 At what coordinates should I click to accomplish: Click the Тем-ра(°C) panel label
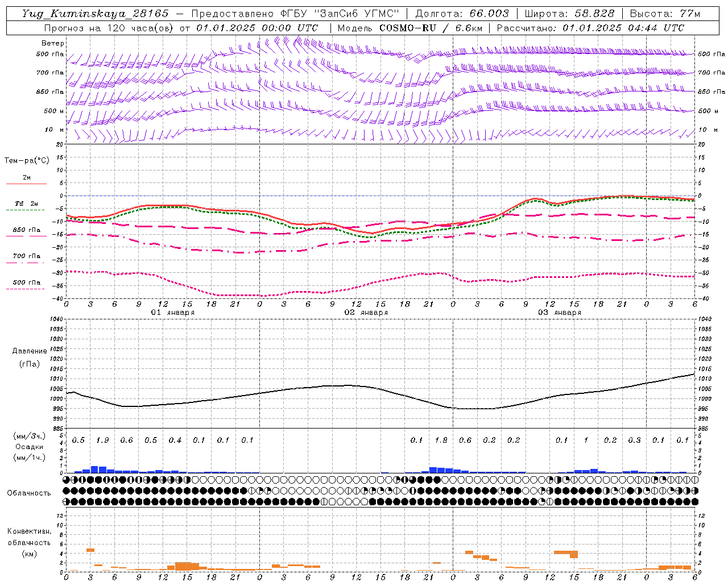coord(27,160)
